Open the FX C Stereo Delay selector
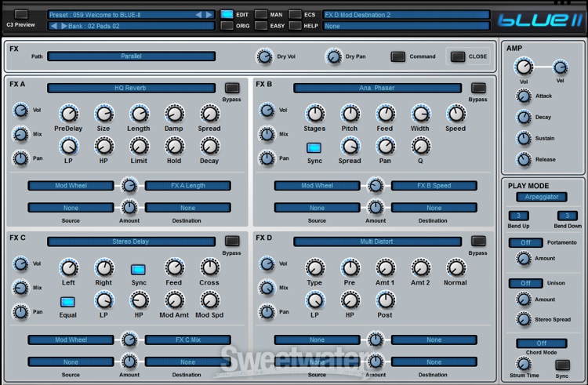 (131, 242)
